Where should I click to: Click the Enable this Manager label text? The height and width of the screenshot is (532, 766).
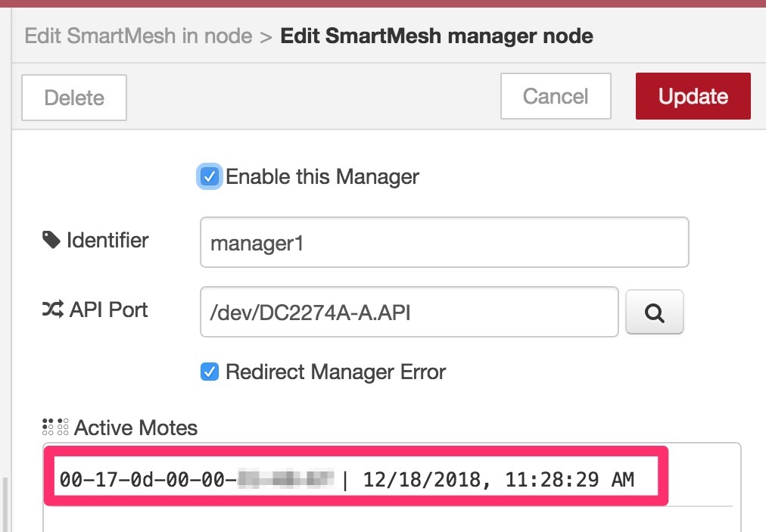(x=322, y=176)
